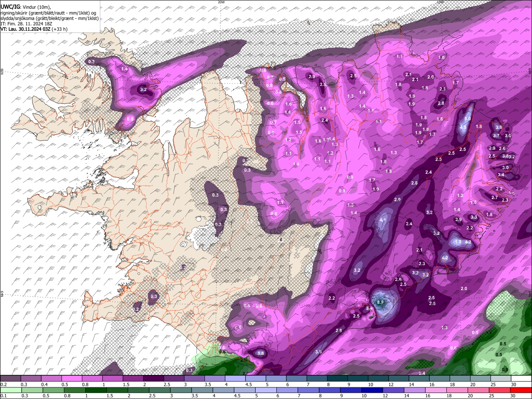Select the pink rain swatch between 16 and 18

pyautogui.click(x=436, y=390)
